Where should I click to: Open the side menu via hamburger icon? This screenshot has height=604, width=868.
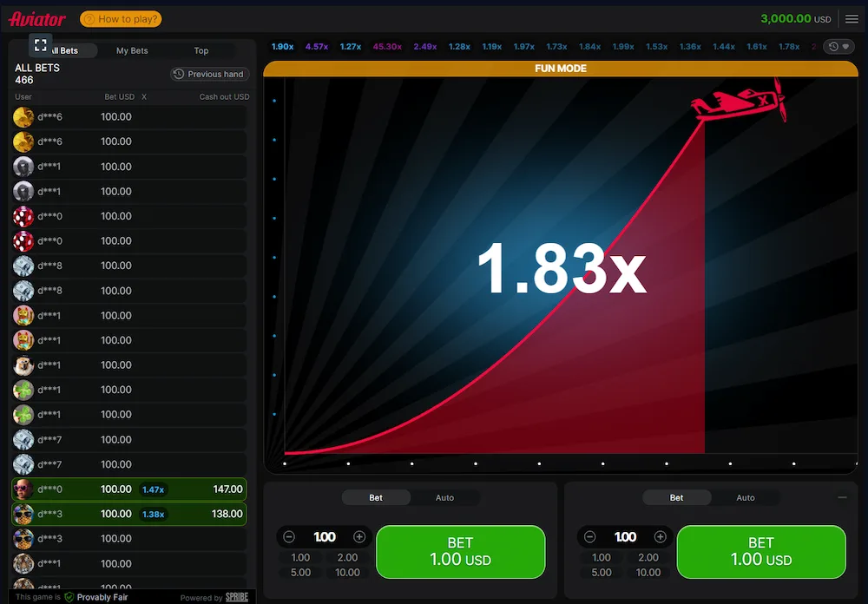click(852, 18)
